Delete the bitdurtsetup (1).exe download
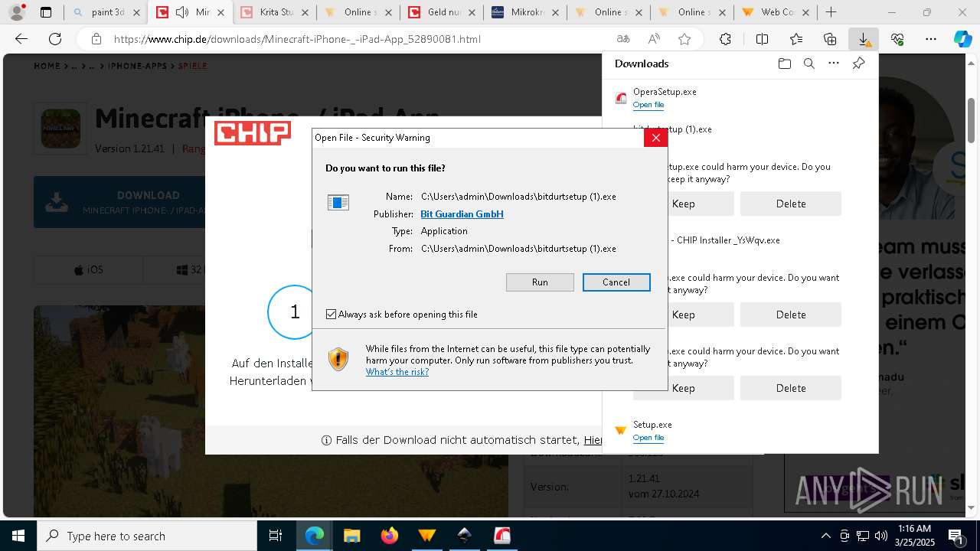Viewport: 980px width, 551px height. [x=791, y=204]
